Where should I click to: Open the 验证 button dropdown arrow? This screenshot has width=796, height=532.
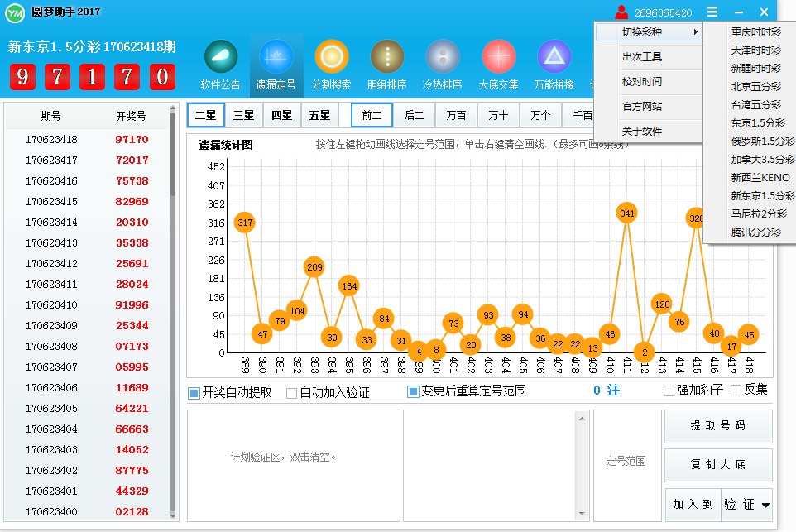click(x=764, y=504)
